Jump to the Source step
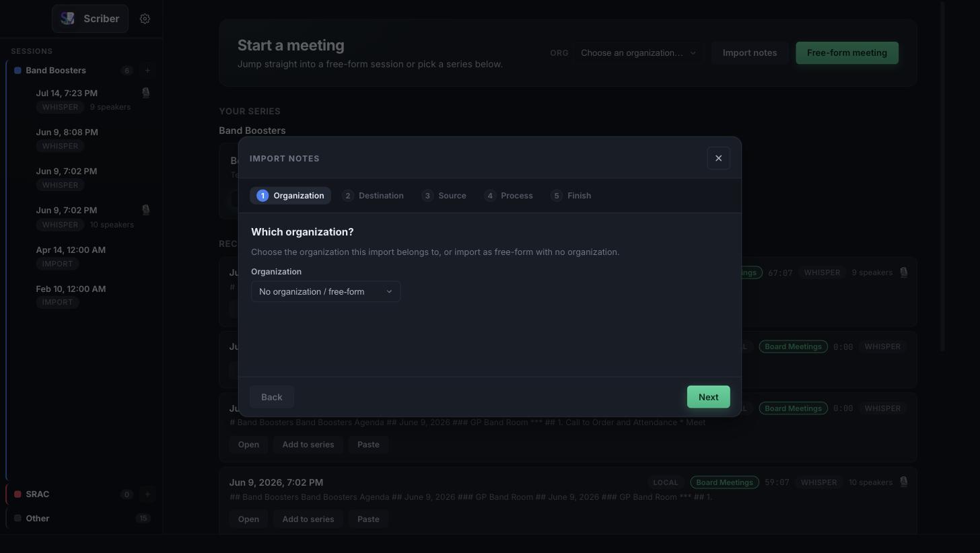 (x=444, y=196)
